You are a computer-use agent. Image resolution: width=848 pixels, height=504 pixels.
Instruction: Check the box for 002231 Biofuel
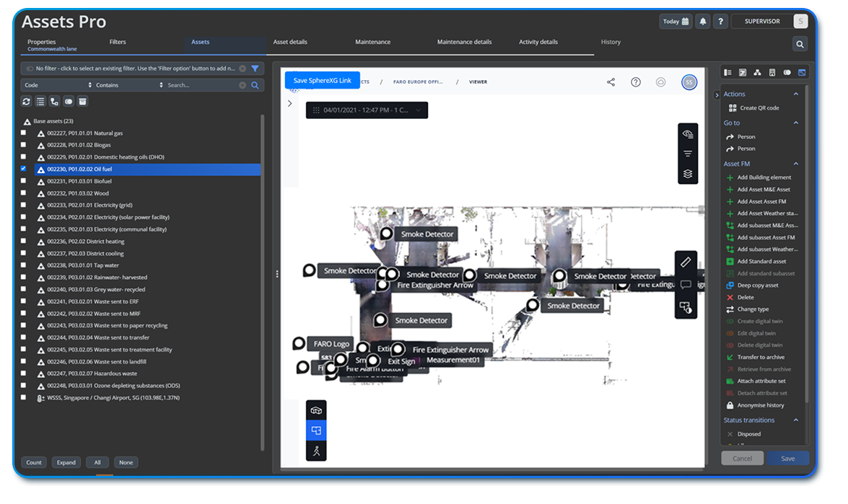click(x=23, y=181)
